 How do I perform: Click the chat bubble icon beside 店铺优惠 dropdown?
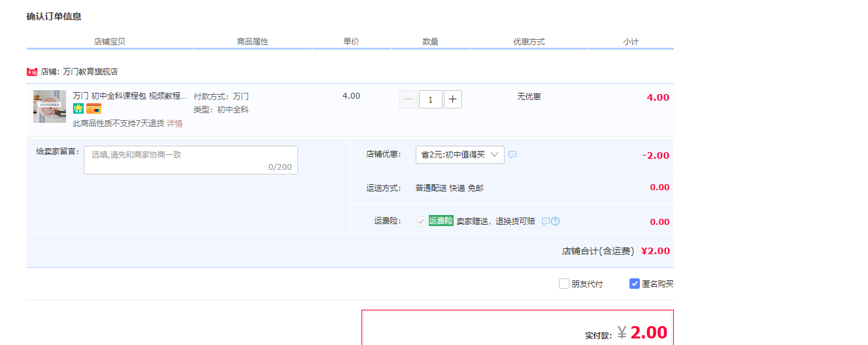point(512,155)
